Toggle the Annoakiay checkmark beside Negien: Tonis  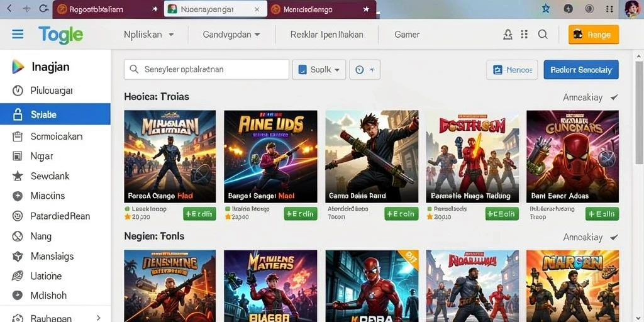pos(614,237)
